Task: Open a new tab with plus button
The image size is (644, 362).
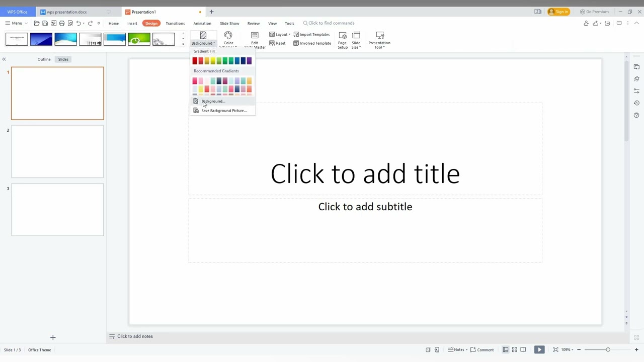Action: click(x=211, y=12)
